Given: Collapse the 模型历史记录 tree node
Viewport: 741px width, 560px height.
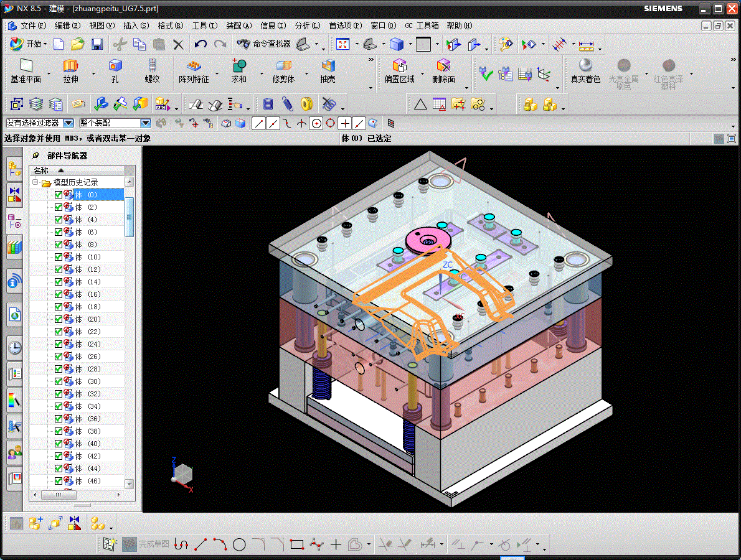Looking at the screenshot, I should pyautogui.click(x=35, y=182).
